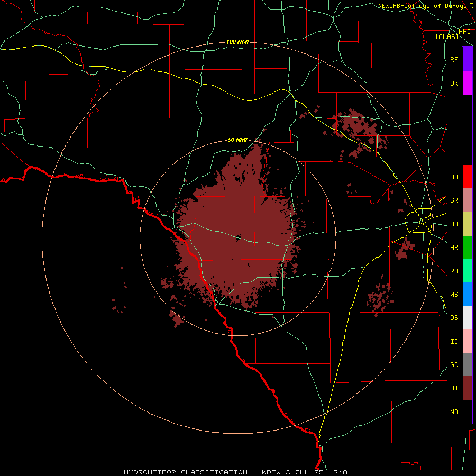Click the "DS" legend label

click(454, 318)
